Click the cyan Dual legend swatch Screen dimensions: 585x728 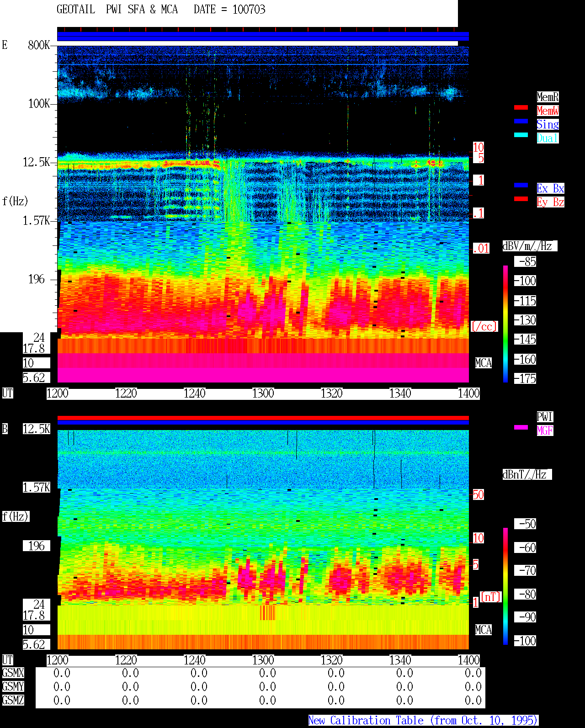[521, 135]
